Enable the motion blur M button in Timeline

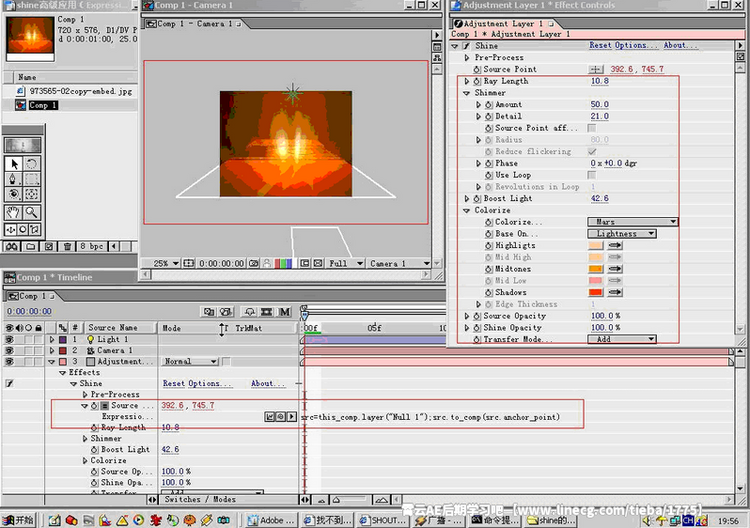[285, 312]
